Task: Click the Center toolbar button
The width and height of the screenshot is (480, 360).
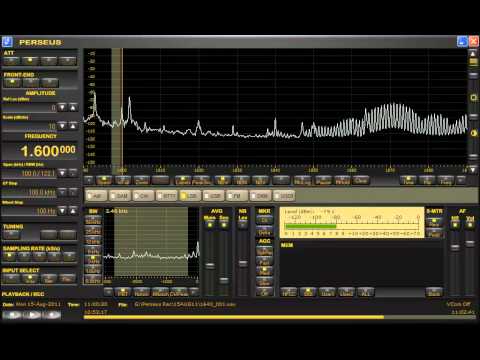Action: click(142, 180)
